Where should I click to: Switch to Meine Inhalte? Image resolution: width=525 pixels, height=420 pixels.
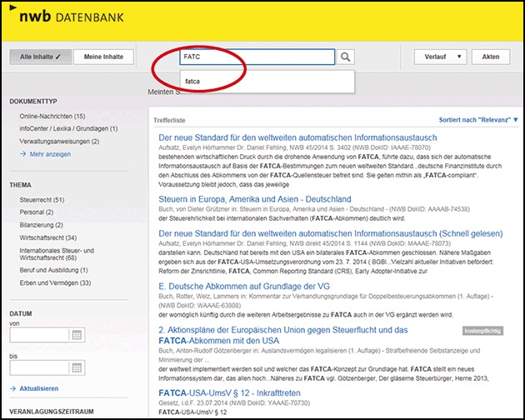(104, 57)
